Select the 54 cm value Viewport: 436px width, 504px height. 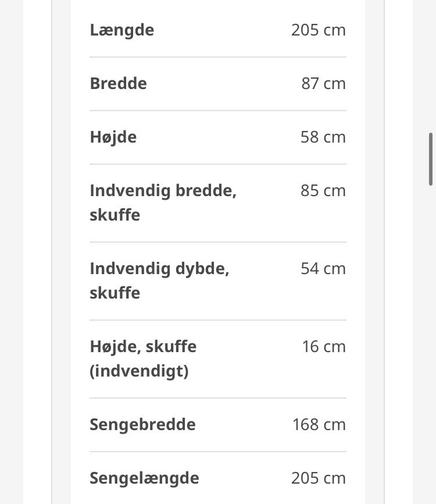[323, 269]
